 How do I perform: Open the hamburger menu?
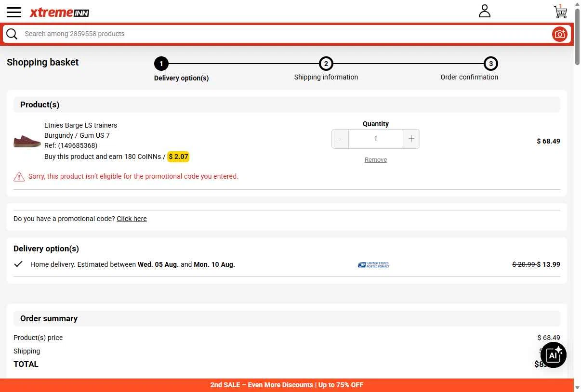pos(14,12)
